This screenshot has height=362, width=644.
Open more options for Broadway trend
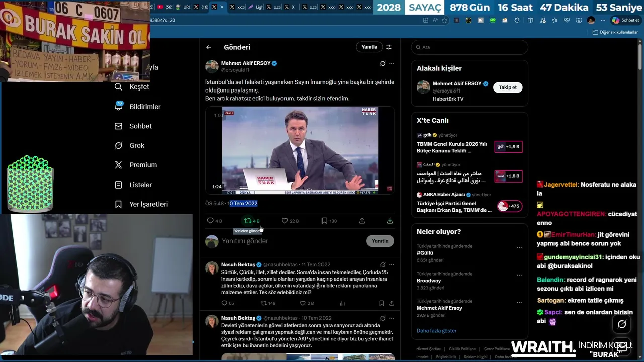coord(519,275)
